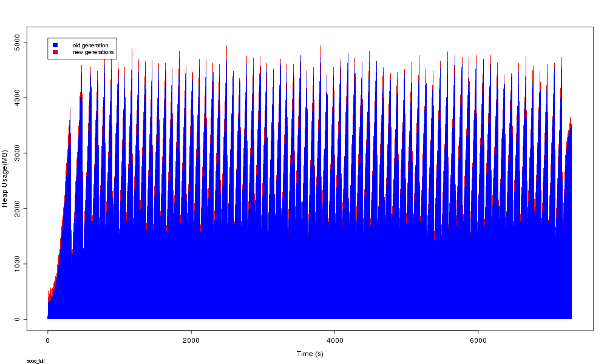
Task: Select the 'old generation' legend label
Action: 90,45
